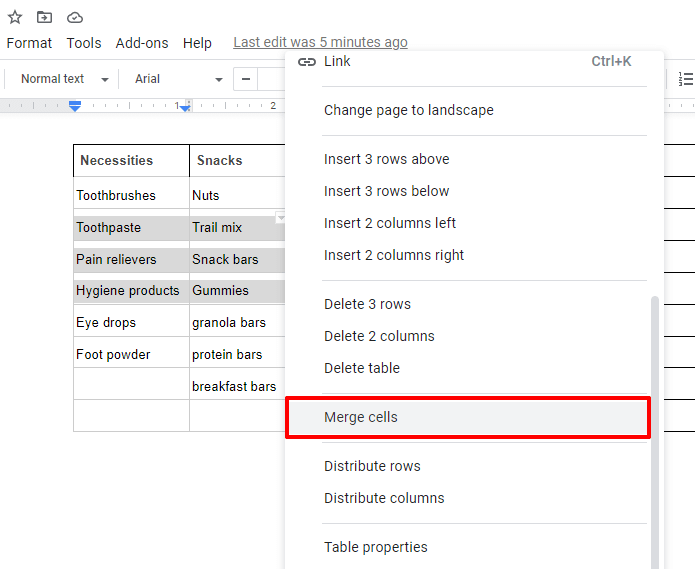Choose Distribute columns
695x569 pixels.
(469, 498)
